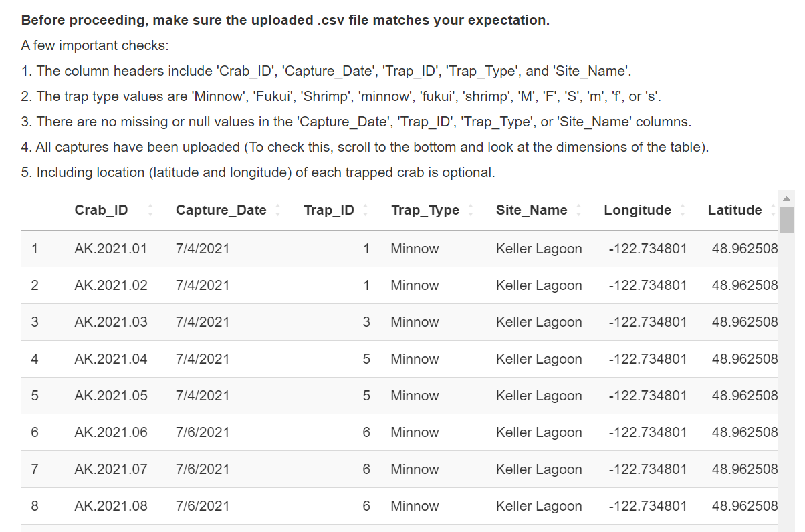Click the Minnow trap type for AK.2021.01

click(415, 249)
